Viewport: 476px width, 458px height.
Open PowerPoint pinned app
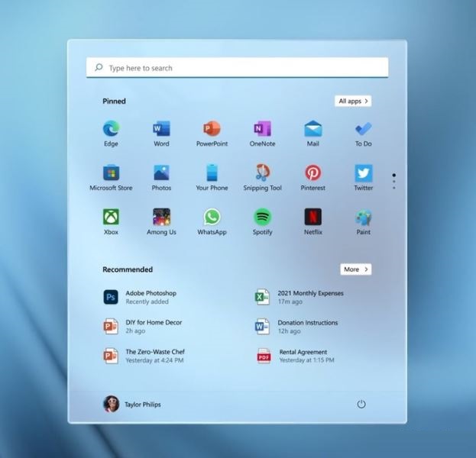[x=212, y=134]
